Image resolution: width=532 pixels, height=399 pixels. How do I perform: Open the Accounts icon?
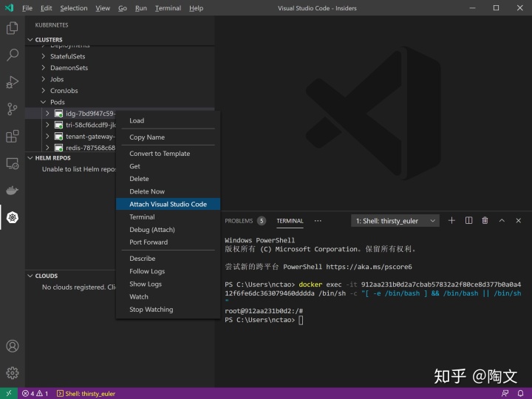[x=13, y=346]
